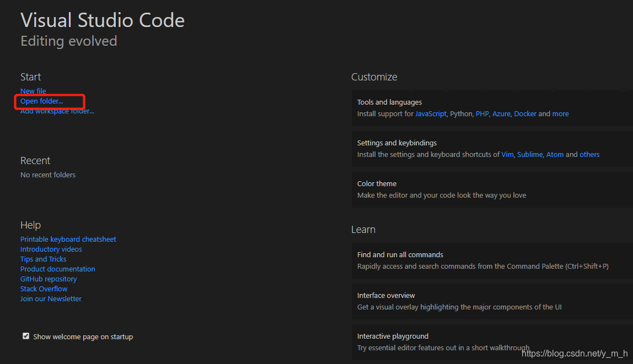Viewport: 633px width, 364px height.
Task: Click Add workspace folder link
Action: click(x=57, y=111)
